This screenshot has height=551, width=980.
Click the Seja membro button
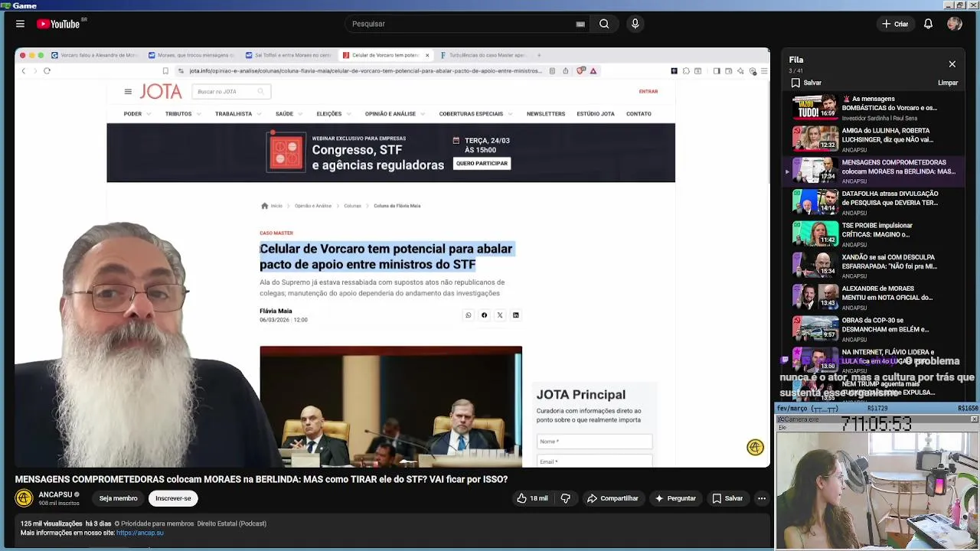(x=118, y=498)
